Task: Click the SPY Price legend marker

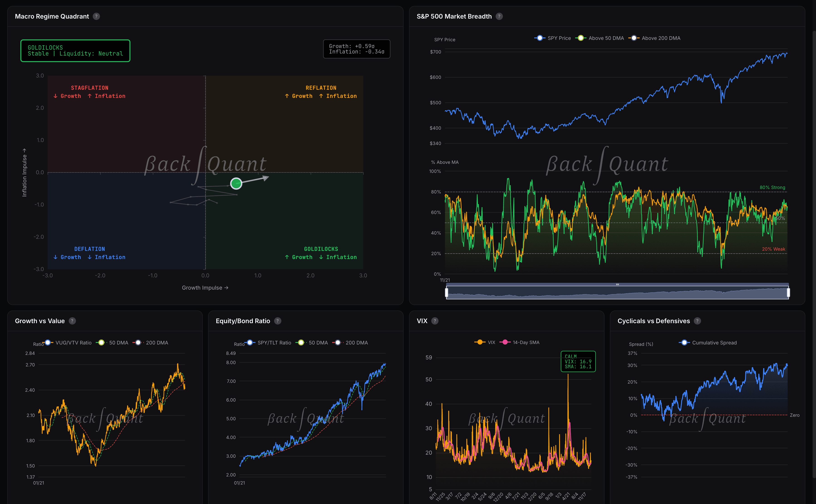Action: click(x=539, y=38)
